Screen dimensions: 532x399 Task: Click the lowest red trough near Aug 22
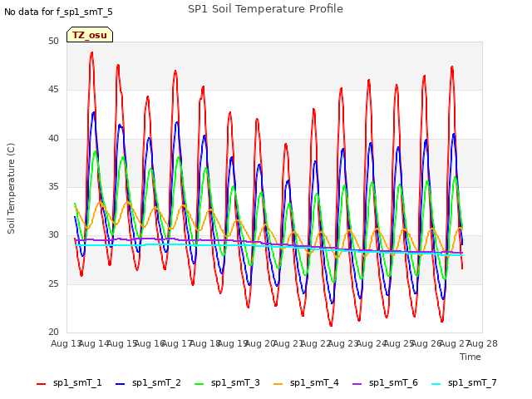click(x=331, y=325)
